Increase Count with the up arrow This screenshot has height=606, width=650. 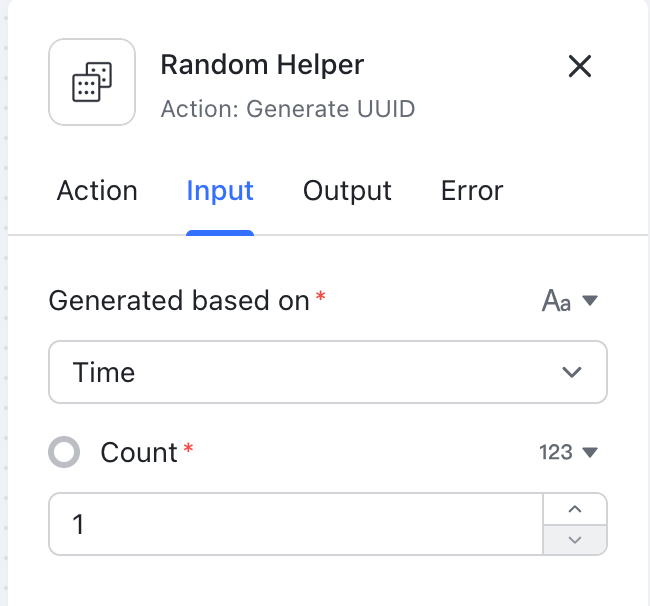[574, 509]
